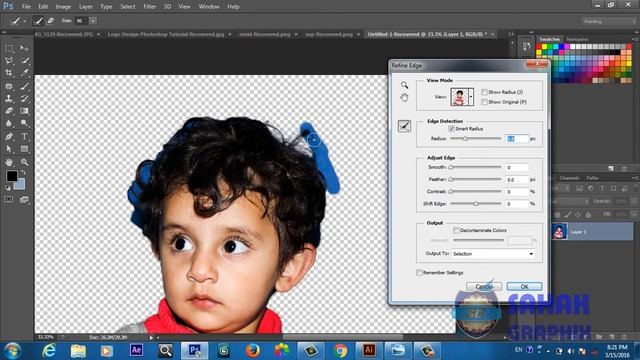The image size is (640, 360).
Task: Uncheck the Smart Radius checkbox
Action: pos(451,129)
